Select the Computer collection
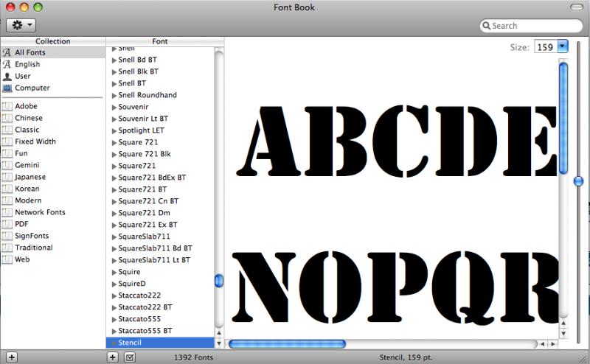 coord(53,88)
